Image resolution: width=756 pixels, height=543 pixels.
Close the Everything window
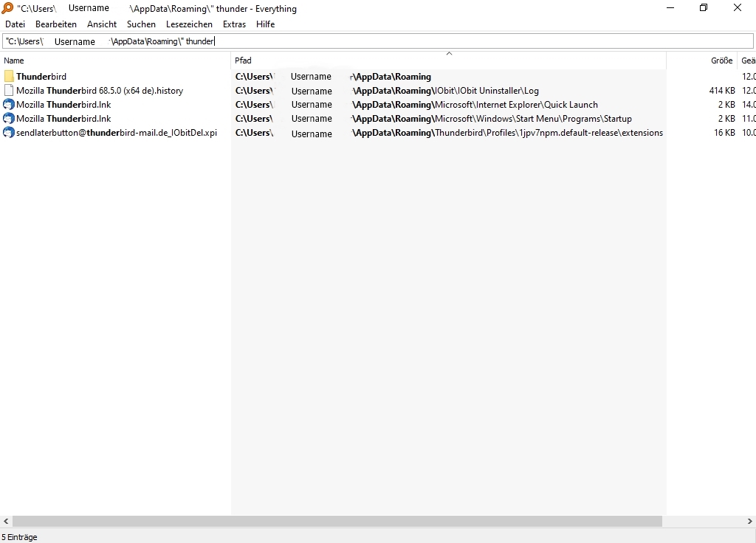tap(738, 7)
